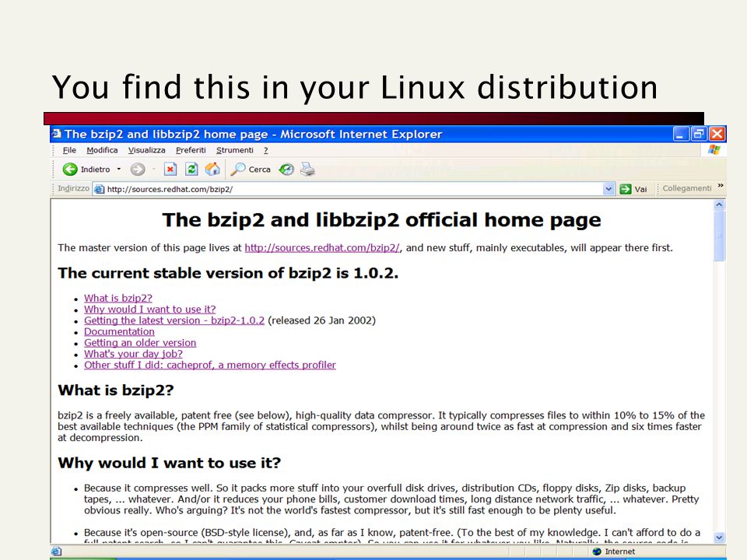Open the Preferiti menu

pyautogui.click(x=191, y=150)
